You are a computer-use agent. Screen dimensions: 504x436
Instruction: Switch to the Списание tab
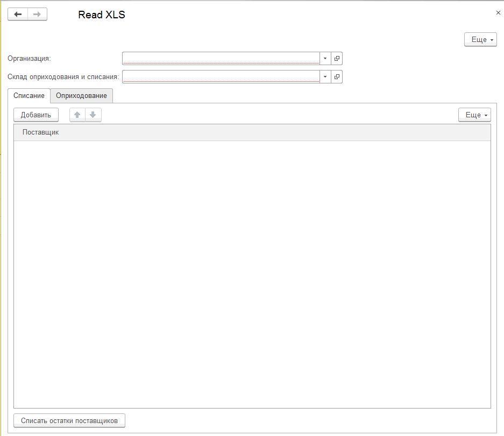point(29,96)
